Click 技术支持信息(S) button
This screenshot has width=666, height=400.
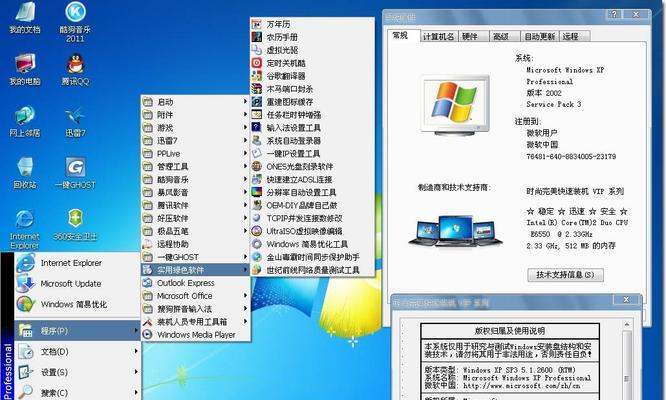(x=565, y=275)
